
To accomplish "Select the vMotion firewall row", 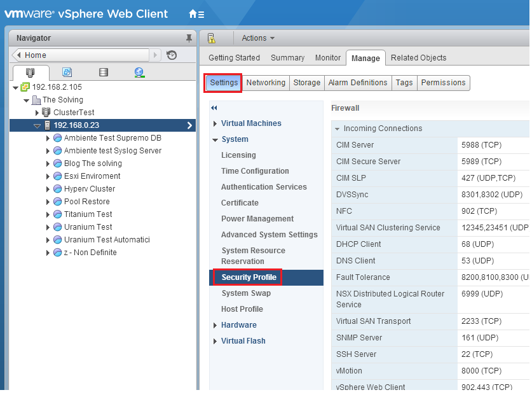I will pos(430,371).
